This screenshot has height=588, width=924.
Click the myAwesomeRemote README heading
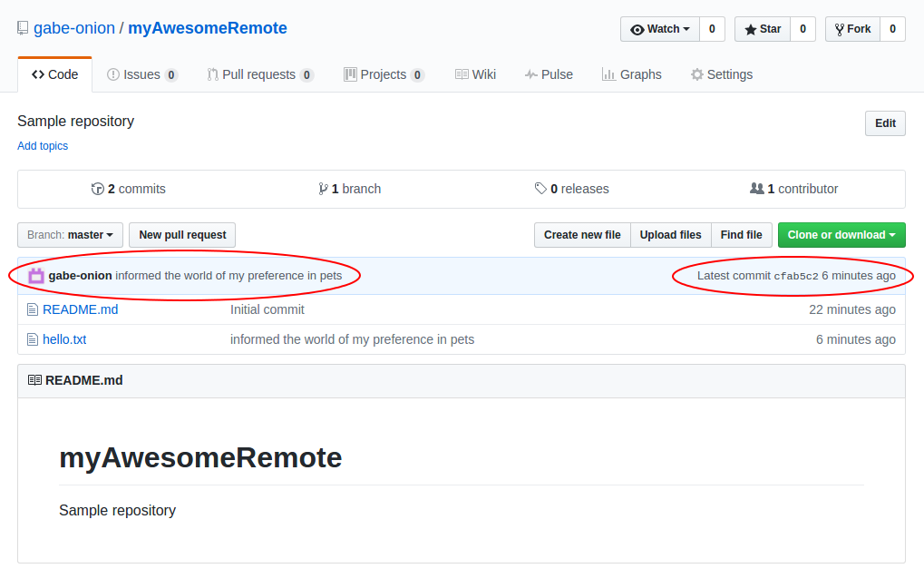(200, 457)
